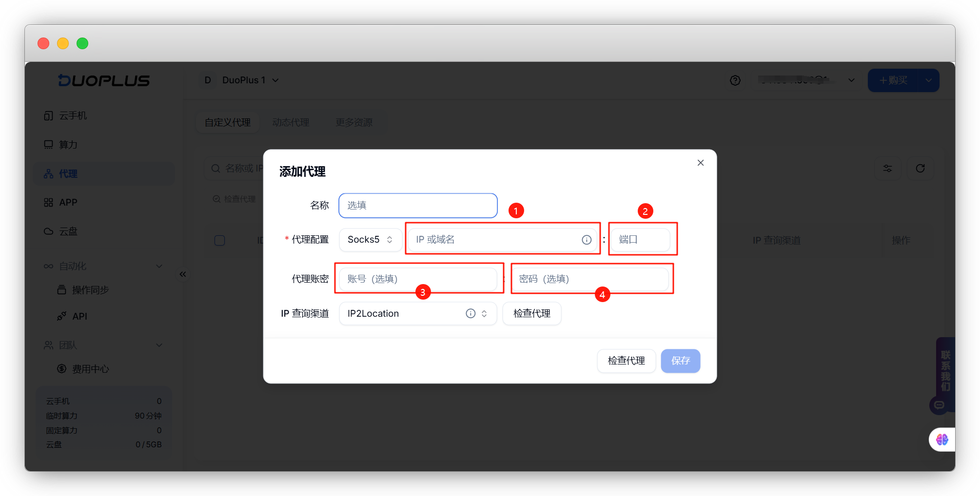Select 代理 in the sidebar
Screen dimensions: 980x496
click(104, 174)
